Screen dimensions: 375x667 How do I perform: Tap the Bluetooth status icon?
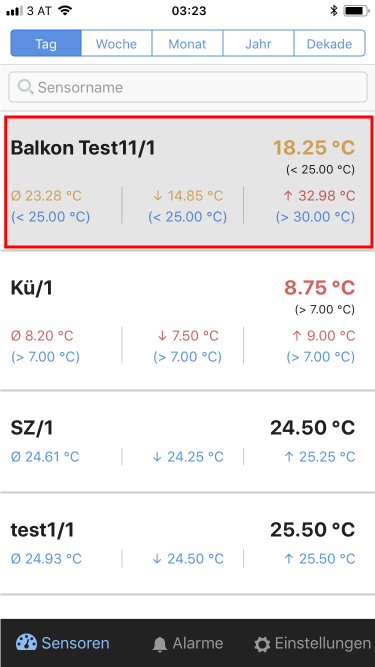coord(334,11)
